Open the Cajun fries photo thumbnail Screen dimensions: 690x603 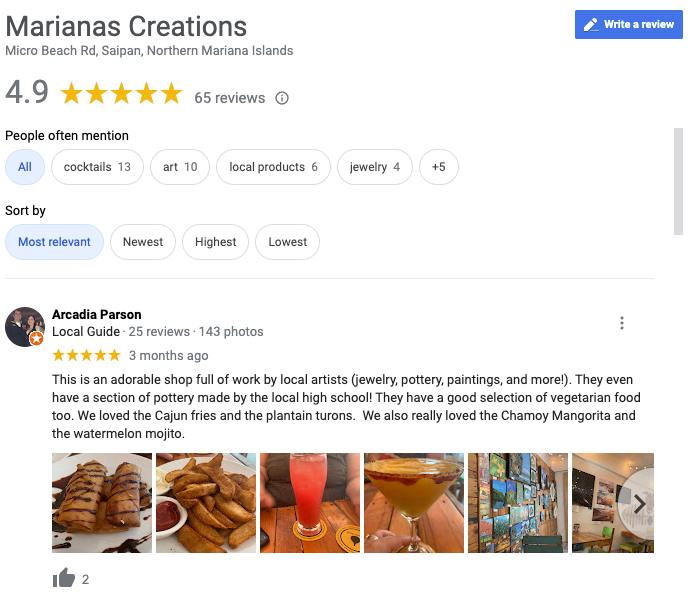tap(206, 503)
